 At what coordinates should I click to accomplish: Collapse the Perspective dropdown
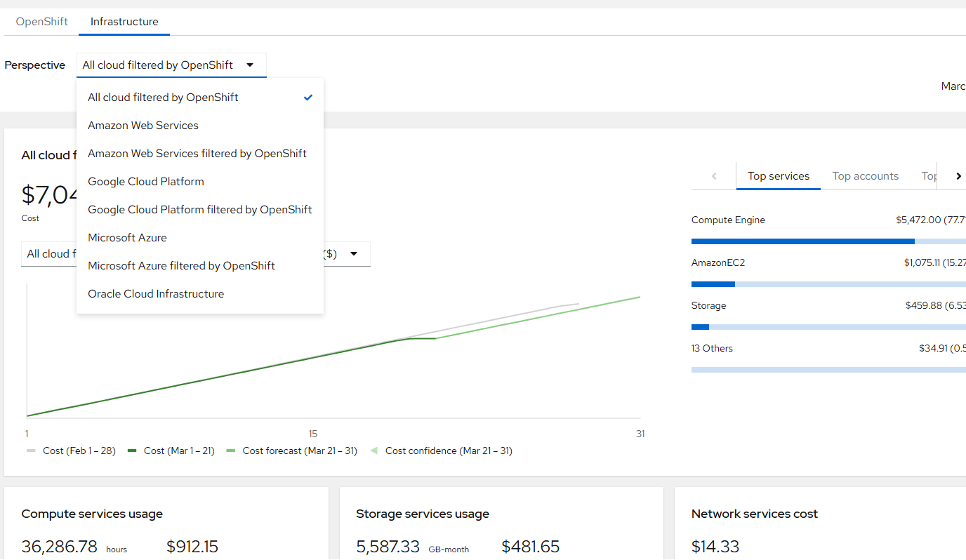(x=171, y=65)
